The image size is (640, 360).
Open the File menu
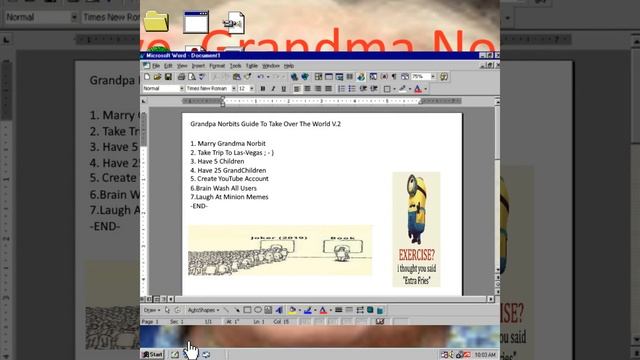tap(156, 66)
